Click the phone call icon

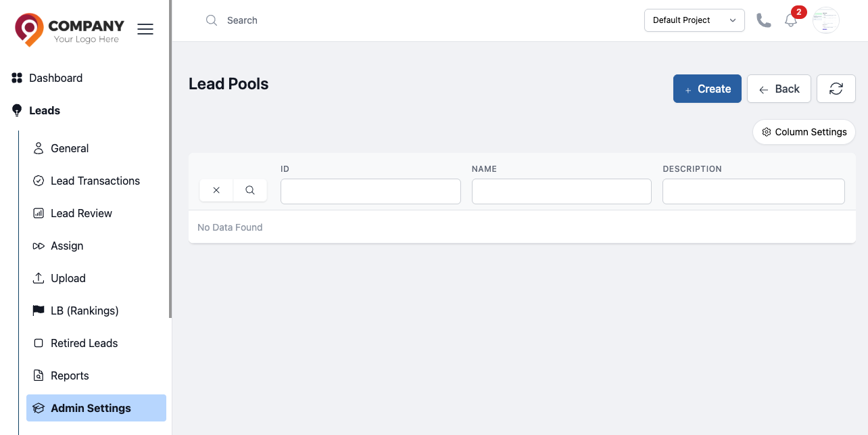click(764, 20)
